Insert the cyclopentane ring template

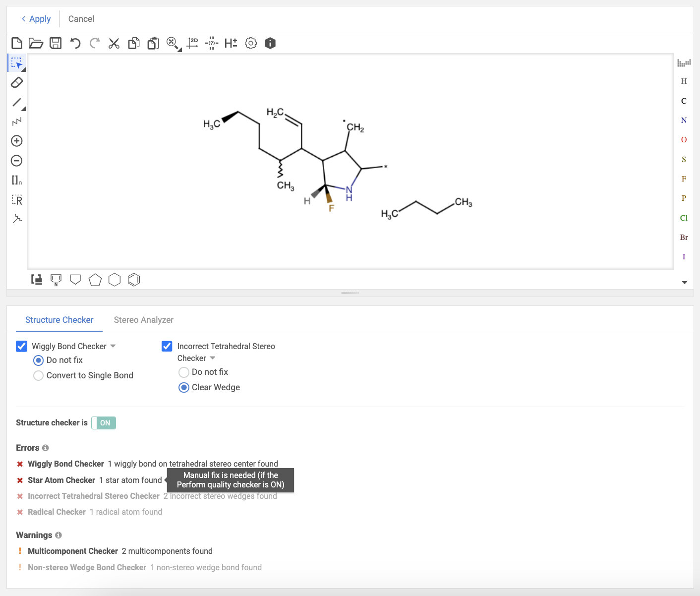coord(95,280)
